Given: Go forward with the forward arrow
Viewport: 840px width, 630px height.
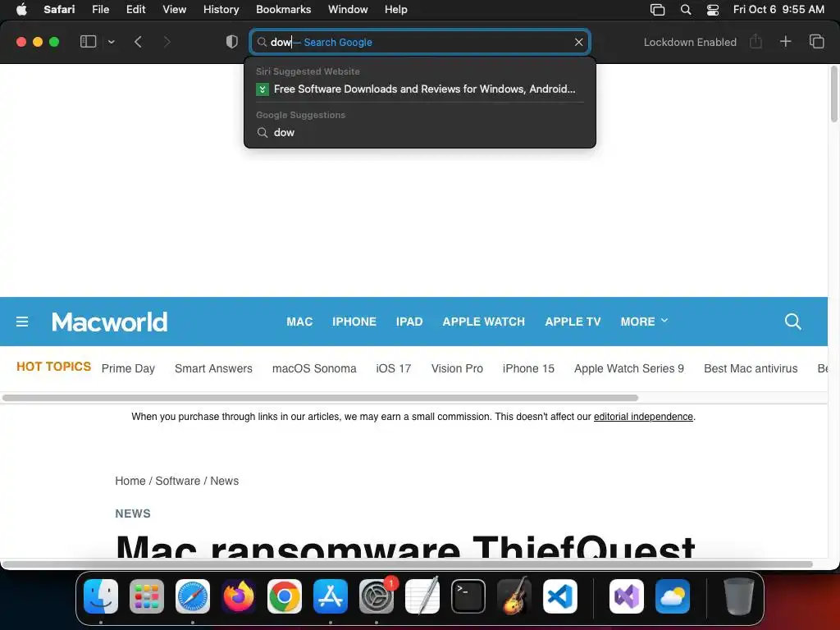Looking at the screenshot, I should (167, 42).
